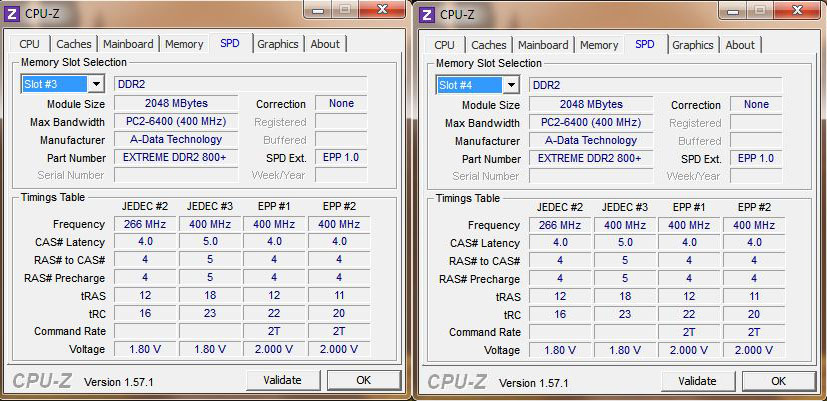
Task: Click OK in the right CPU-Z window
Action: 779,381
